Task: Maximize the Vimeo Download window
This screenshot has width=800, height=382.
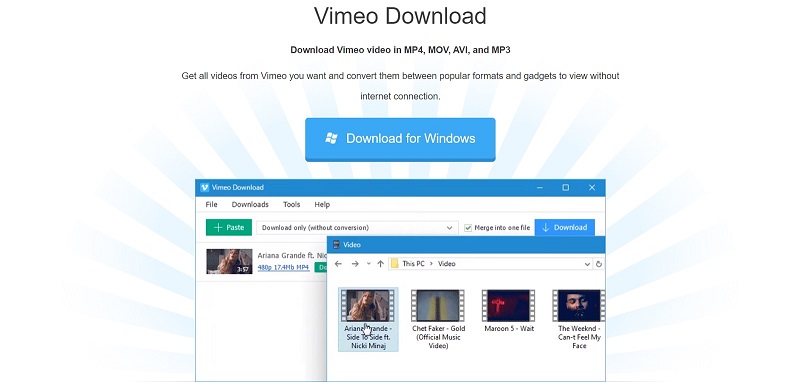Action: coord(565,188)
